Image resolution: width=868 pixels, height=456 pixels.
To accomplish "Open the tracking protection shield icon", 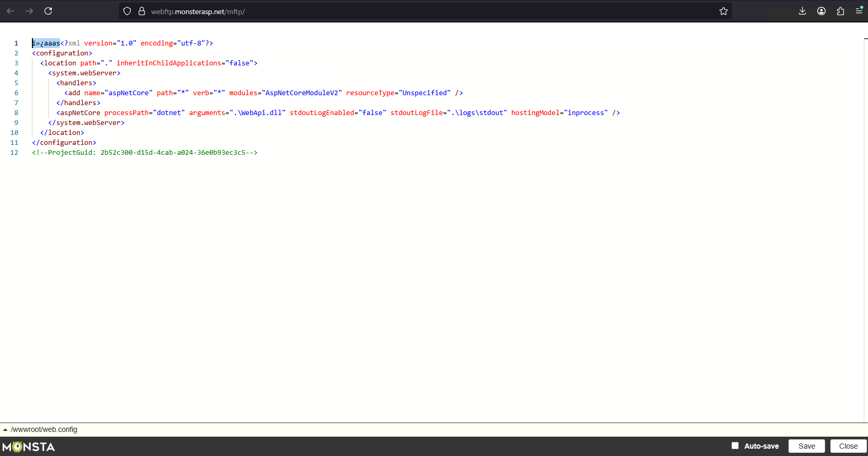I will point(127,11).
